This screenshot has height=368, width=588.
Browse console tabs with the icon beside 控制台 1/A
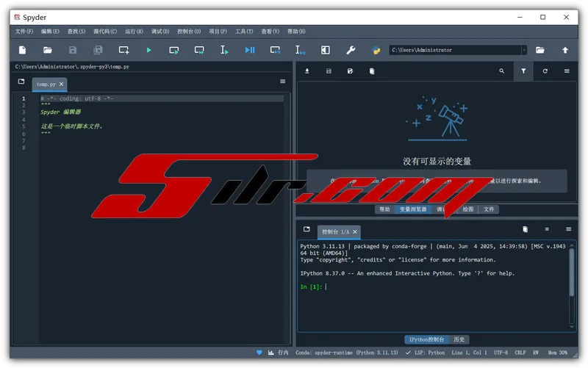click(x=306, y=229)
